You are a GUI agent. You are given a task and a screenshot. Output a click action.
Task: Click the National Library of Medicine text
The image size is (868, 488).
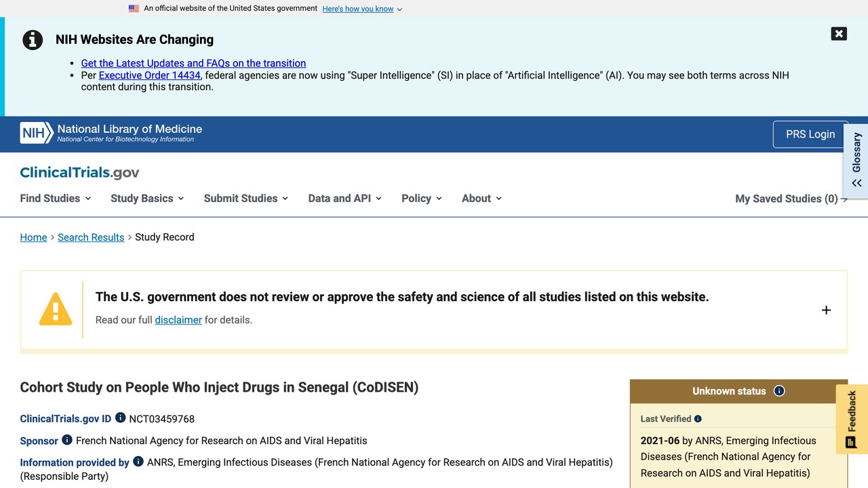(x=130, y=129)
